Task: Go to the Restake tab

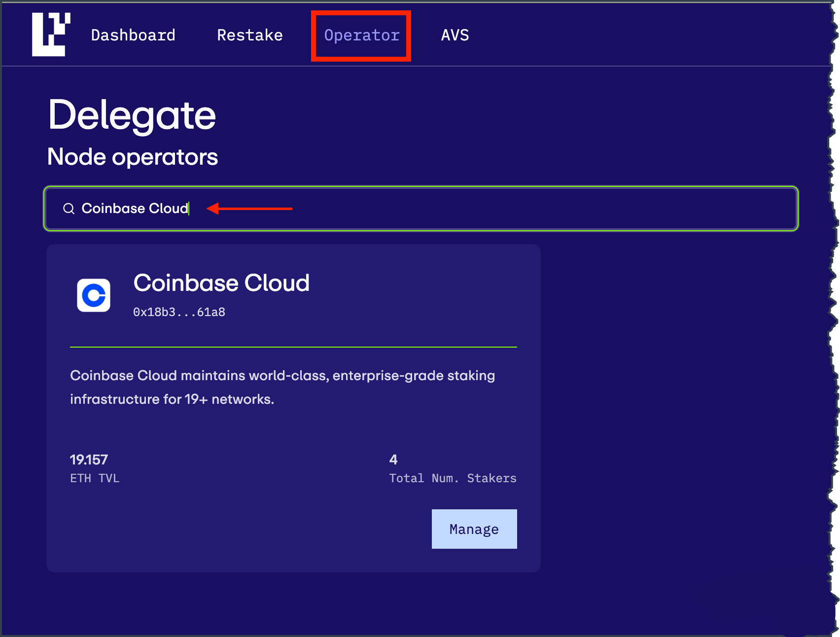Action: pos(250,35)
